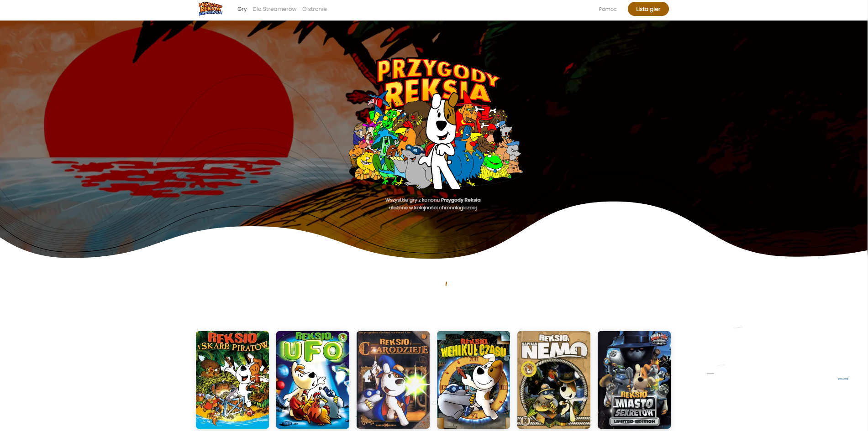Click the bold Przygody Reksia subtitle text
This screenshot has width=868, height=431.
(x=460, y=200)
